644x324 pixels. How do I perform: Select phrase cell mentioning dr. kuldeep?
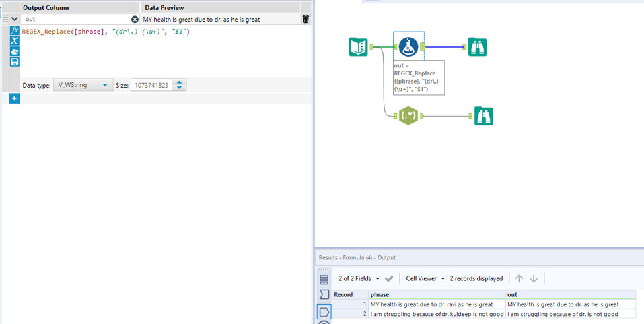(x=437, y=314)
